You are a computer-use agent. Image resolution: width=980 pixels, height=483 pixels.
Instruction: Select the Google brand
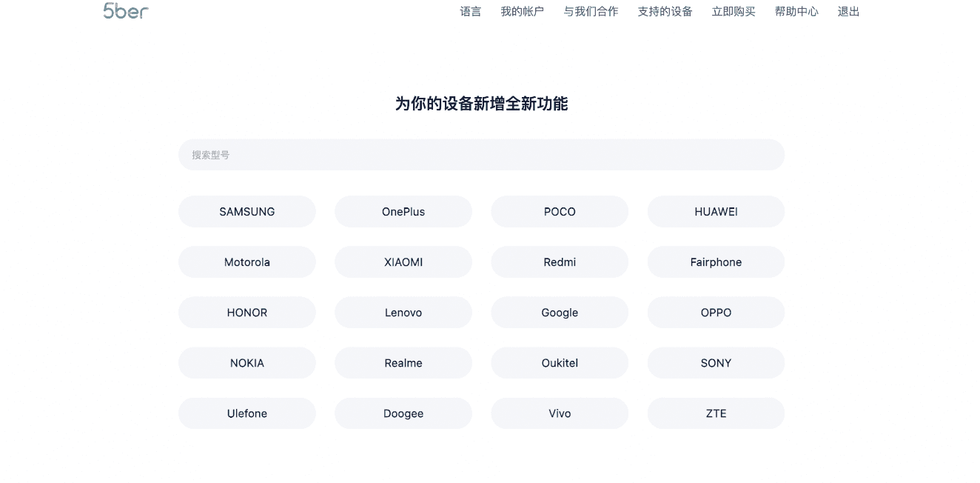point(560,312)
